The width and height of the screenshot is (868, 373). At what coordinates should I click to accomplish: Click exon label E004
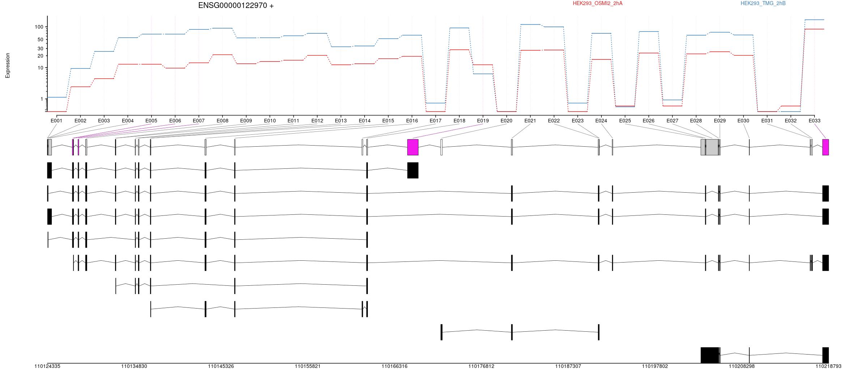(128, 121)
